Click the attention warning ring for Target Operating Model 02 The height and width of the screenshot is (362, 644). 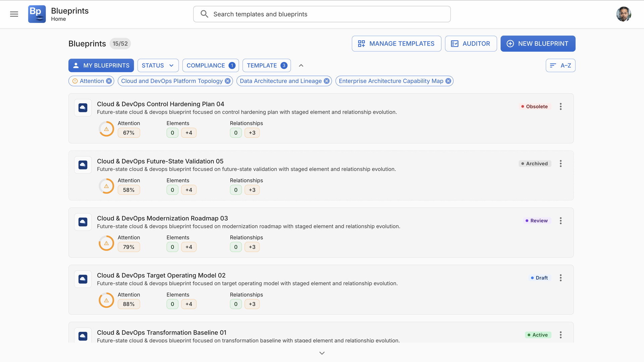[106, 300]
